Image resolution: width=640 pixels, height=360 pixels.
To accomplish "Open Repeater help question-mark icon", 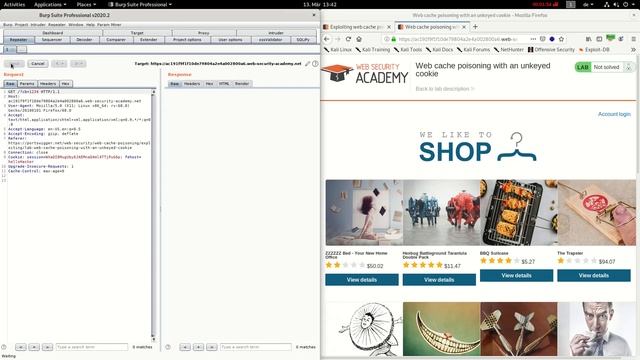I will (315, 64).
